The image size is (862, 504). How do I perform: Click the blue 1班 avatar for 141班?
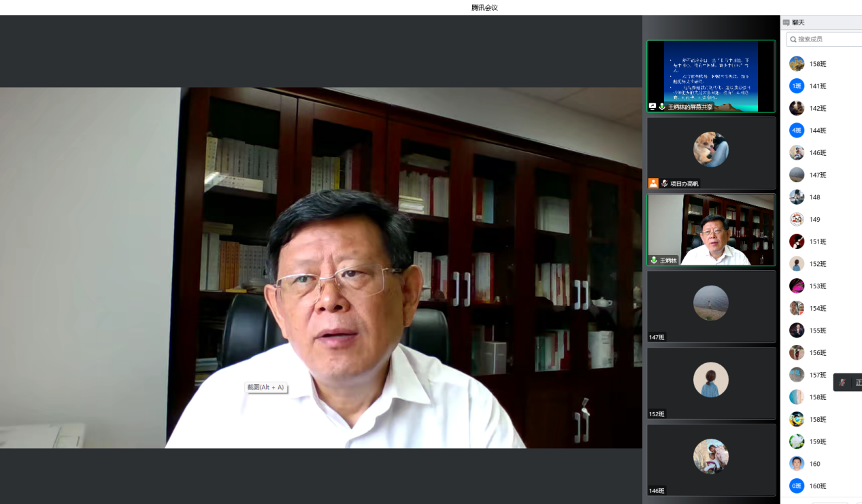click(x=797, y=86)
